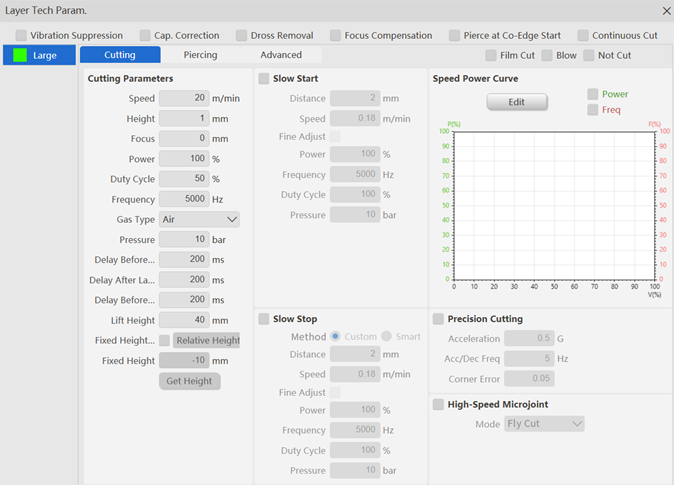674x485 pixels.
Task: Turn on Precision Cutting
Action: [x=439, y=319]
